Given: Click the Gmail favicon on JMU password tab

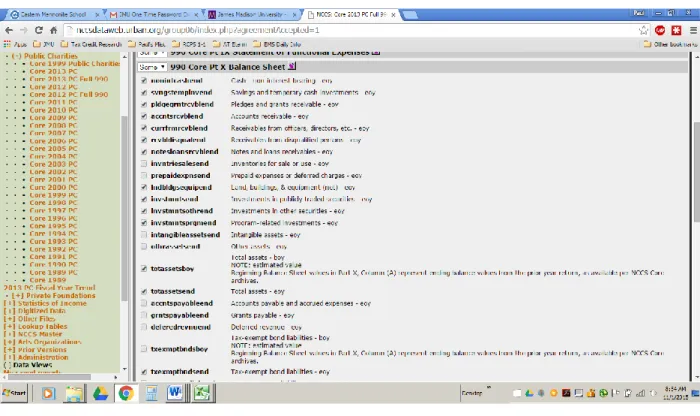Looking at the screenshot, I should [113, 15].
